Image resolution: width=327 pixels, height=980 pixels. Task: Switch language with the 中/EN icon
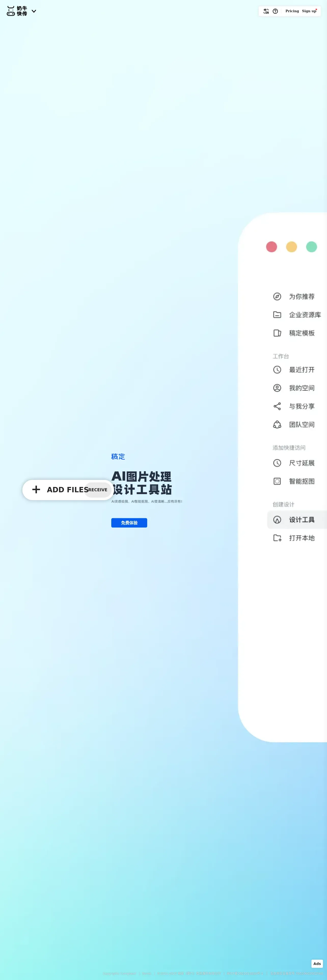pyautogui.click(x=266, y=11)
